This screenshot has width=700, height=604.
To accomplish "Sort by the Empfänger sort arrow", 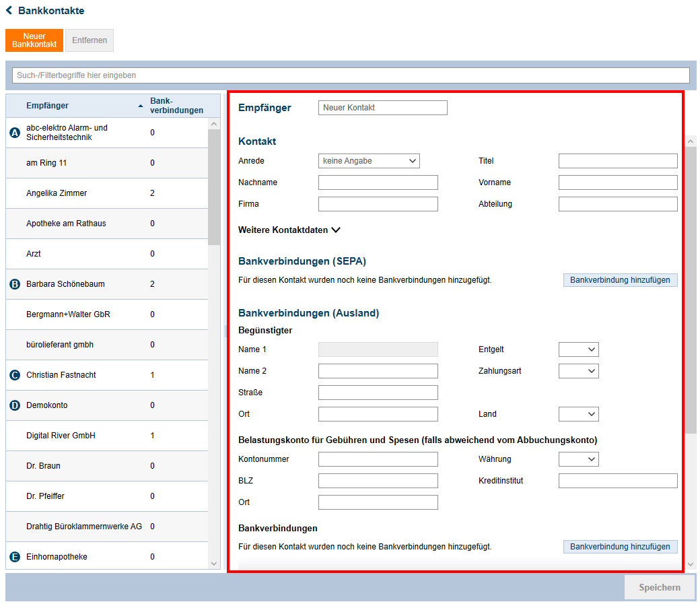I will point(141,106).
